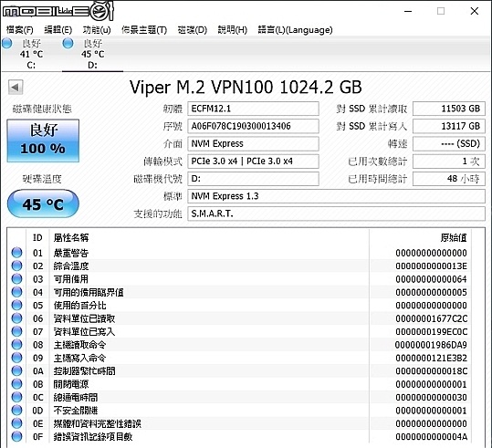This screenshot has width=492, height=448.
Task: Maximize the CrystalDiskInfo window
Action: [441, 11]
